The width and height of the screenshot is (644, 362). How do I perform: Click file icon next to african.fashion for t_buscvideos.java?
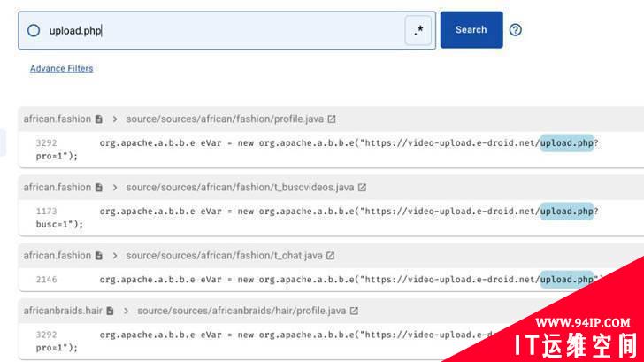point(99,188)
